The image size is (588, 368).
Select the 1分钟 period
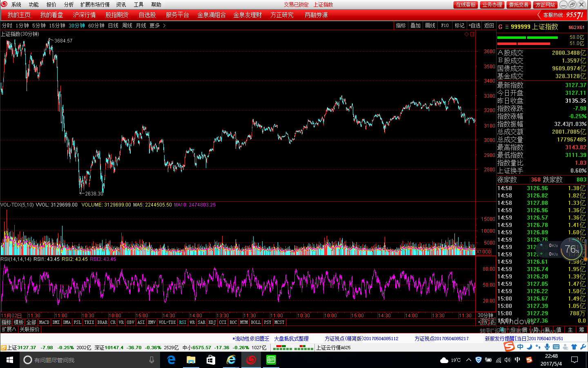click(22, 25)
